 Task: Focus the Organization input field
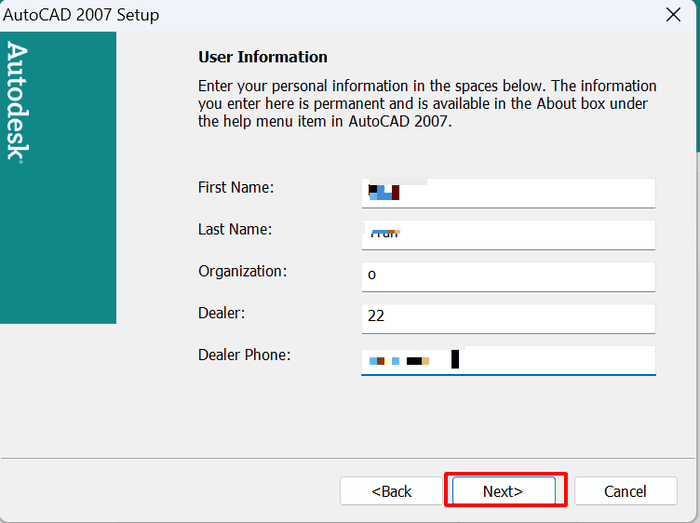click(x=508, y=276)
